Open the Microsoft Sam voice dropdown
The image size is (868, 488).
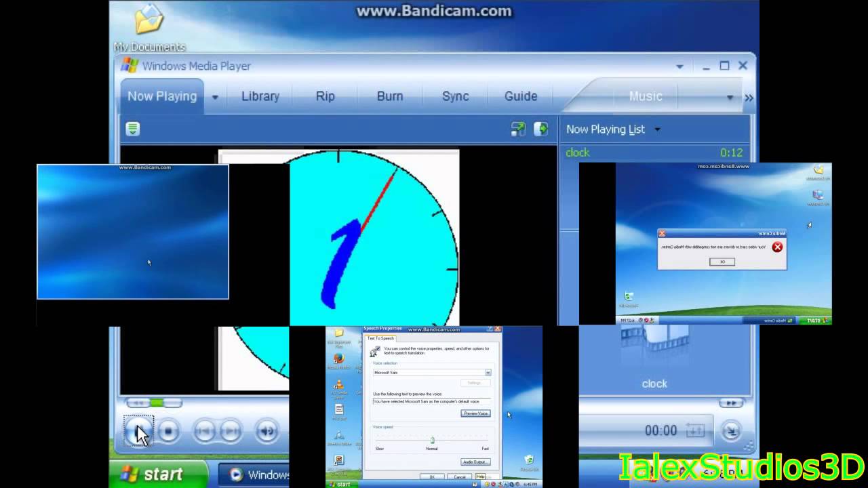tap(488, 373)
